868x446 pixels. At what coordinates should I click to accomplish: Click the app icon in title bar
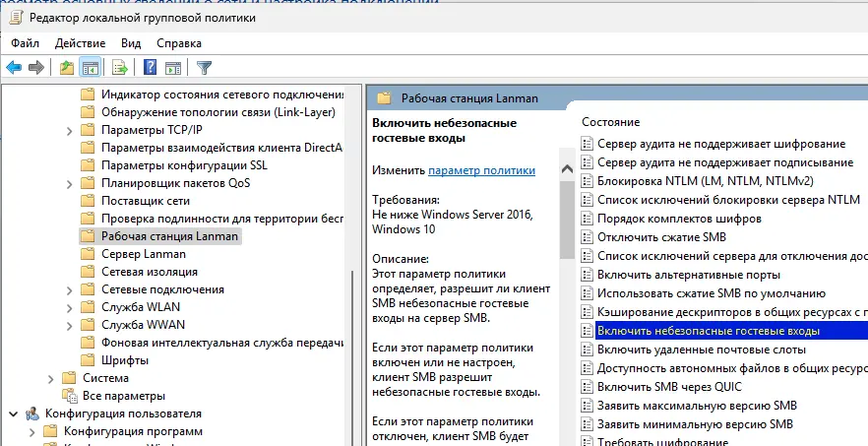click(17, 18)
